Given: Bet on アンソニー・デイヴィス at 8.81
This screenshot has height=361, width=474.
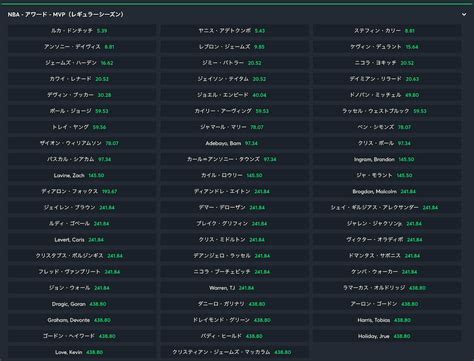Looking at the screenshot, I should [x=82, y=47].
